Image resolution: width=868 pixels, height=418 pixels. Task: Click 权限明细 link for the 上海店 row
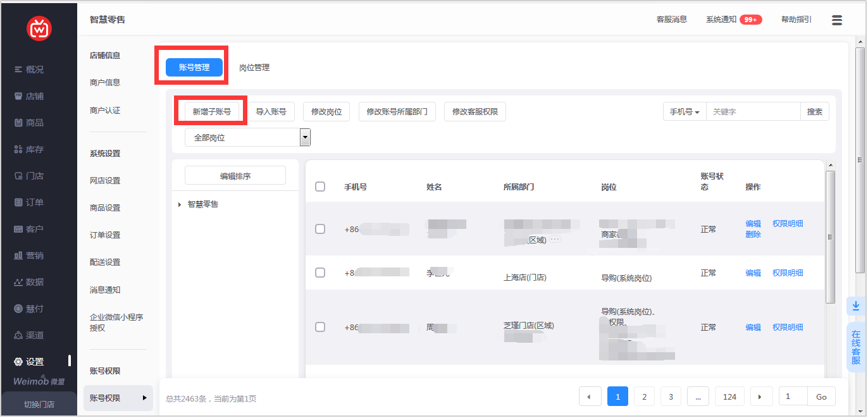[x=787, y=273]
